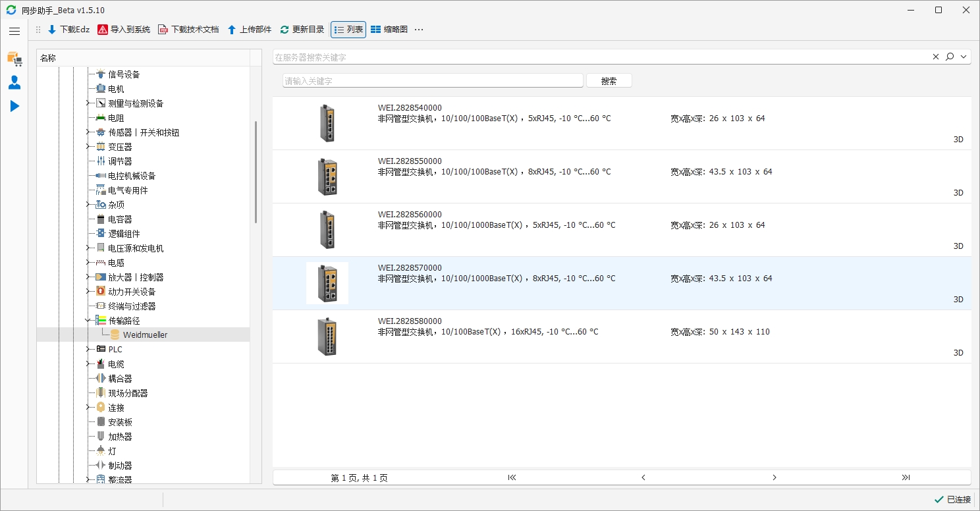980x511 pixels.
Task: Switch to Thumbnail (缩略图) view mode
Action: pos(389,30)
